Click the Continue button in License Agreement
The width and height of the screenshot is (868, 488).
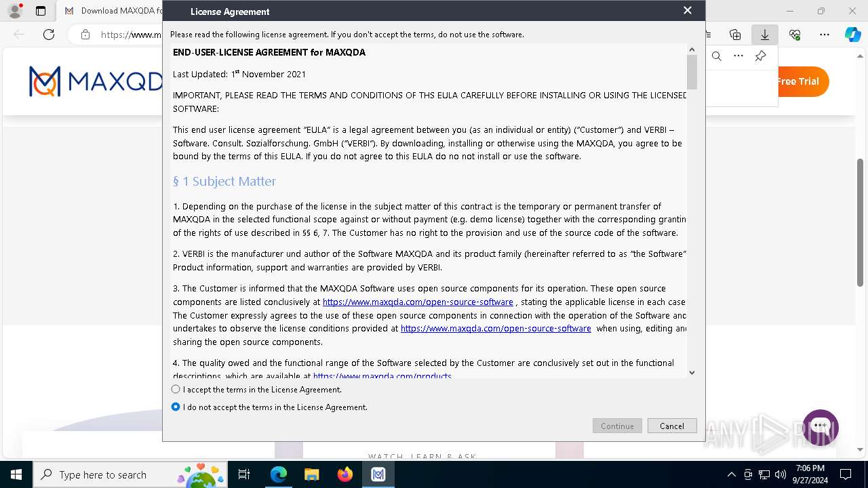click(617, 426)
